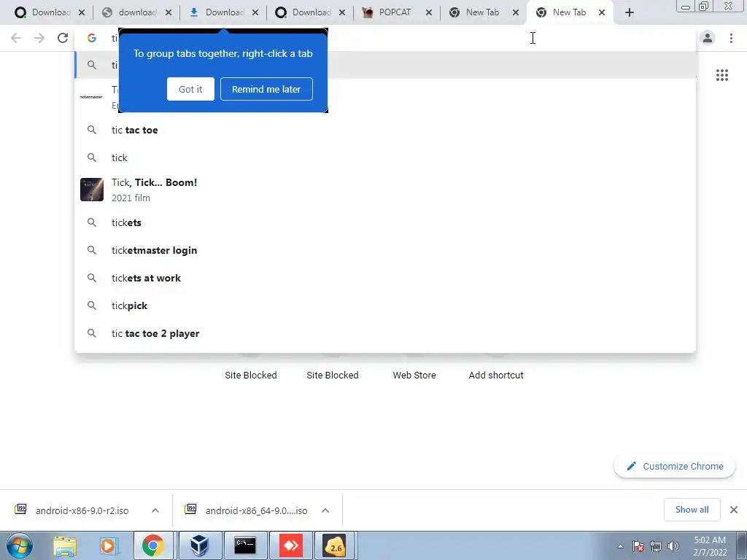This screenshot has width=747, height=560.
Task: Open the Web Store shortcut
Action: (414, 375)
